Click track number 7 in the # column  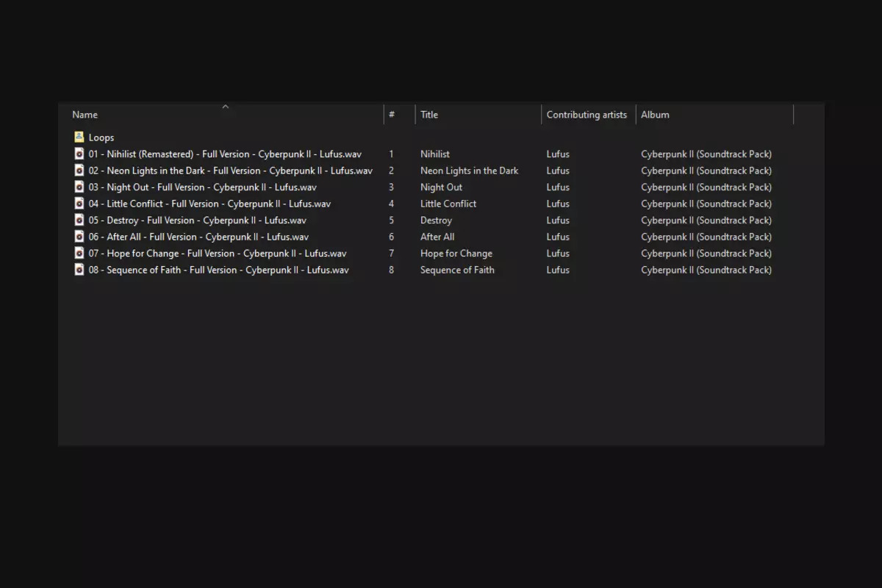(x=392, y=254)
